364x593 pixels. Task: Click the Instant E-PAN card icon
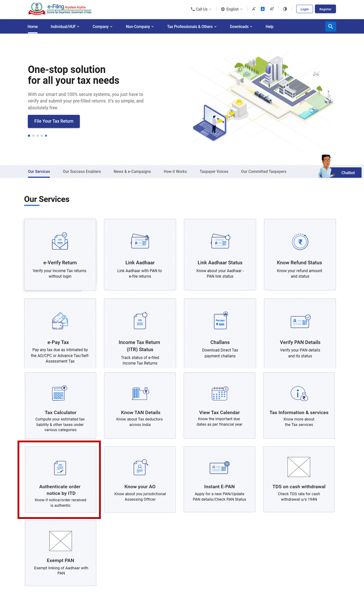pos(220,467)
